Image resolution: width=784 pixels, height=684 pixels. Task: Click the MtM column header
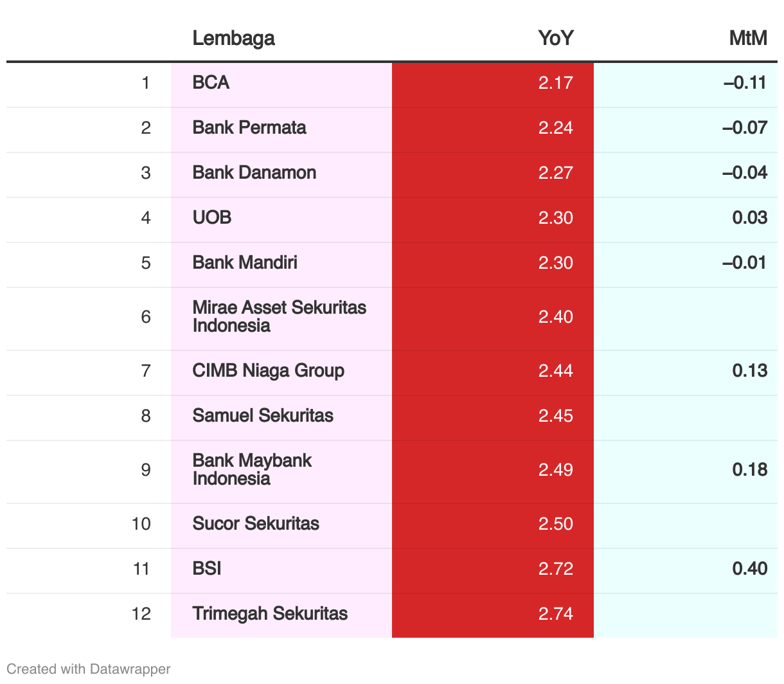coord(748,39)
